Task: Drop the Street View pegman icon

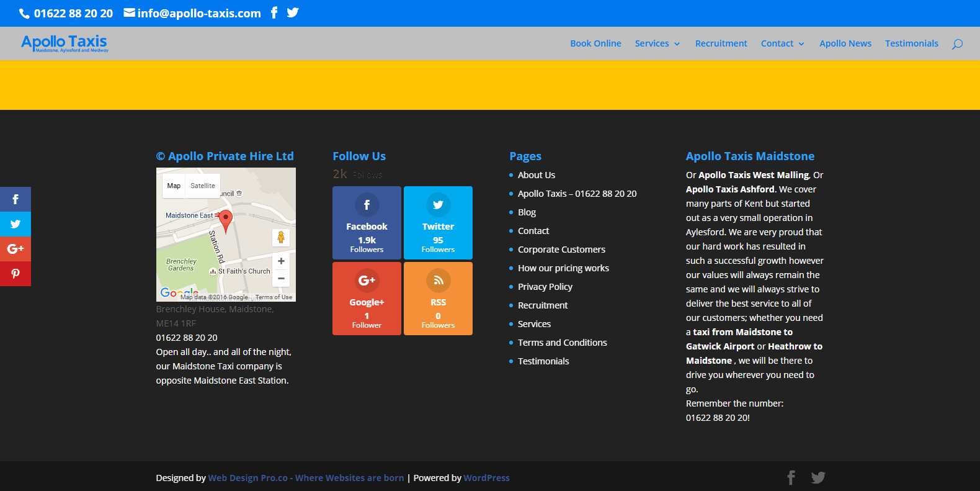Action: click(281, 237)
